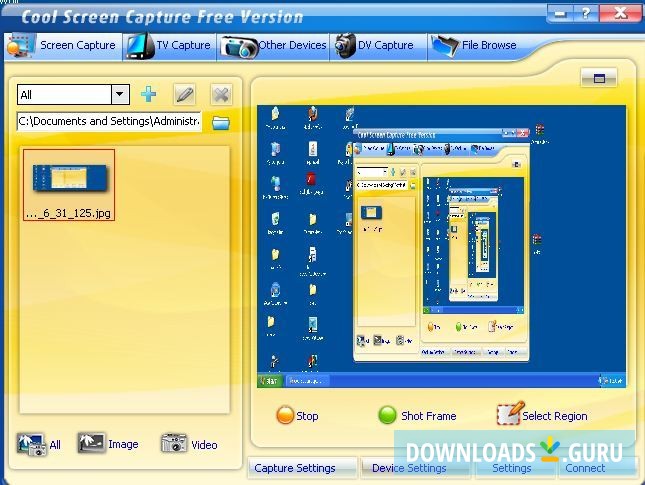Choose the Select Region tool
This screenshot has height=485, width=645.
542,414
